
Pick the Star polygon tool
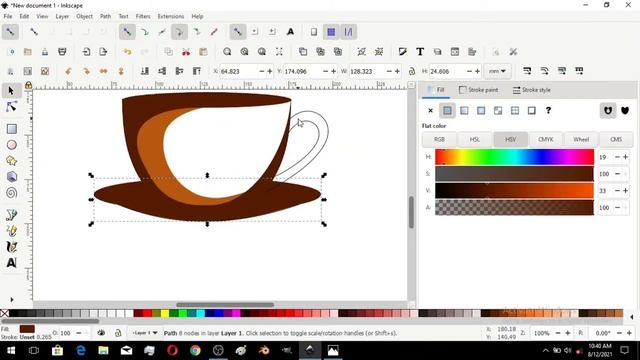11,161
